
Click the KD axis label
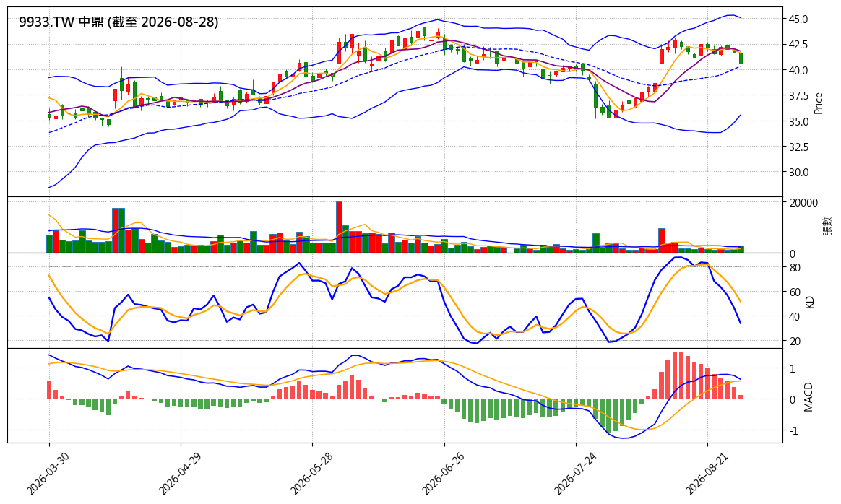810,302
